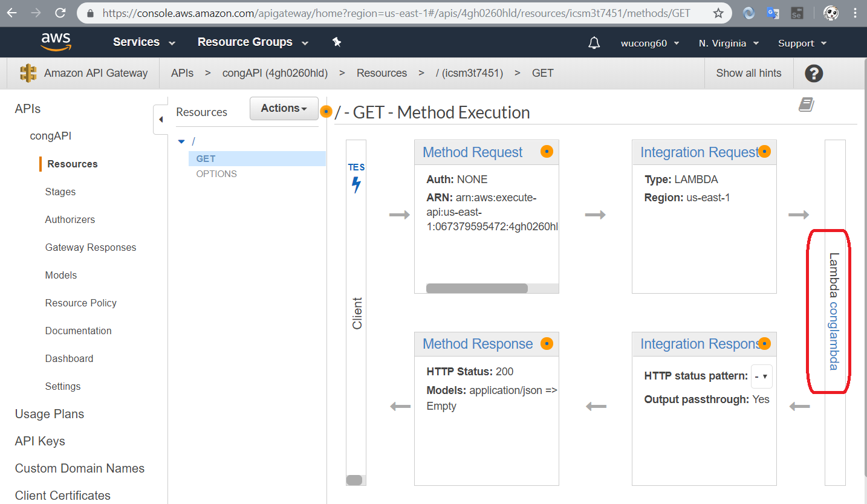Collapse the root resource tree arrow
This screenshot has height=504, width=867.
tap(181, 141)
